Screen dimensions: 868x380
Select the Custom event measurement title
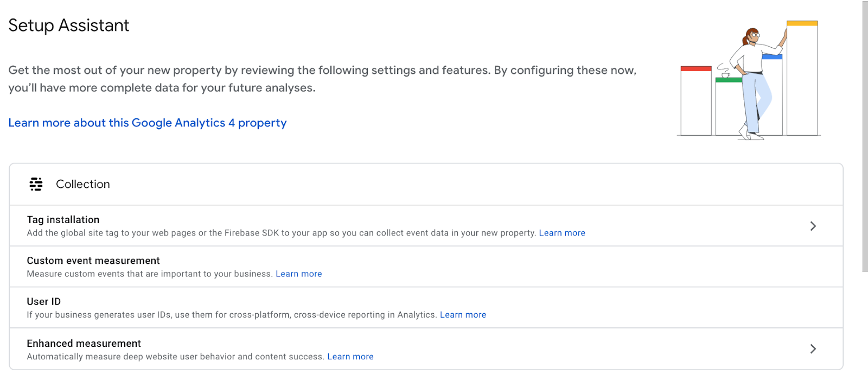click(93, 261)
